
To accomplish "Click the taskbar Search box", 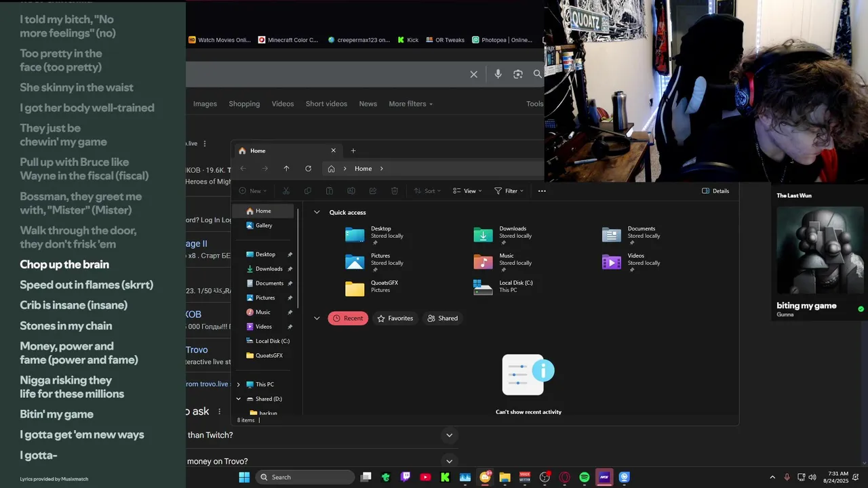I will [305, 477].
